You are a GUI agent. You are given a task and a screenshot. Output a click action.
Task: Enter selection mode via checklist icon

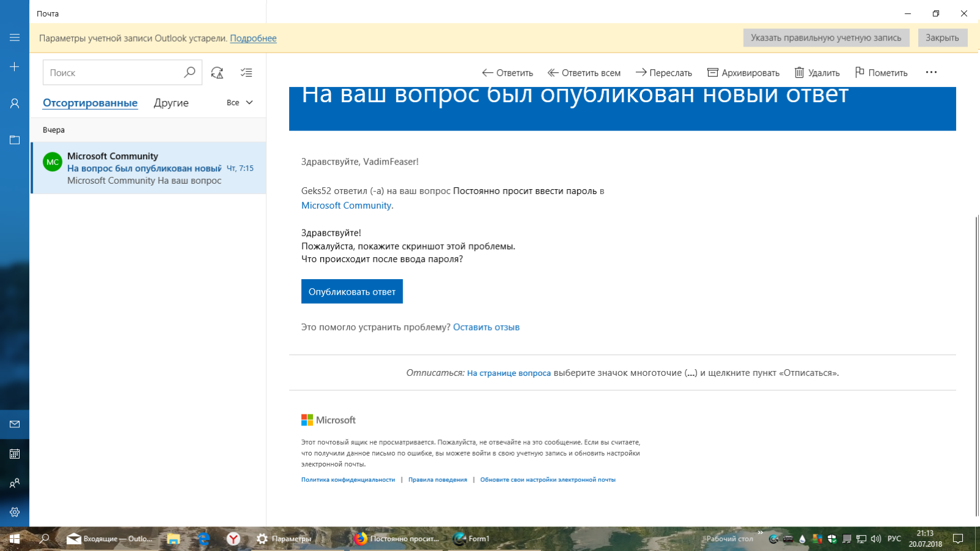(246, 73)
